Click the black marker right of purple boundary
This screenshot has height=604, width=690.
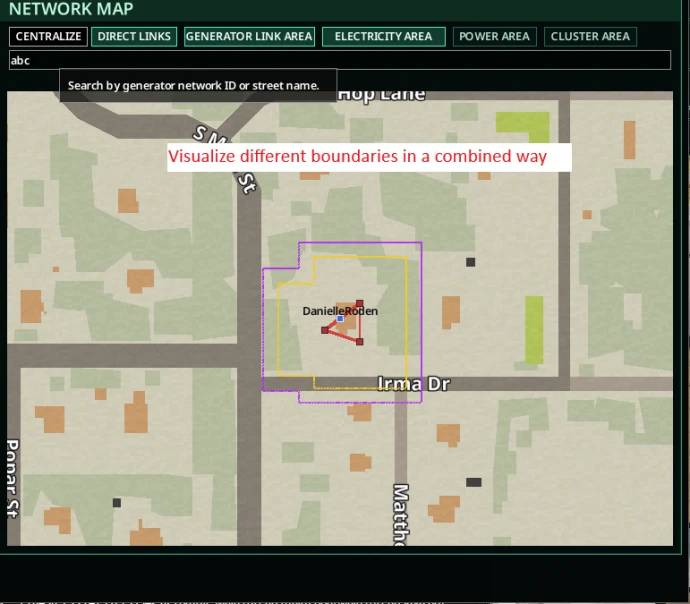click(x=470, y=262)
